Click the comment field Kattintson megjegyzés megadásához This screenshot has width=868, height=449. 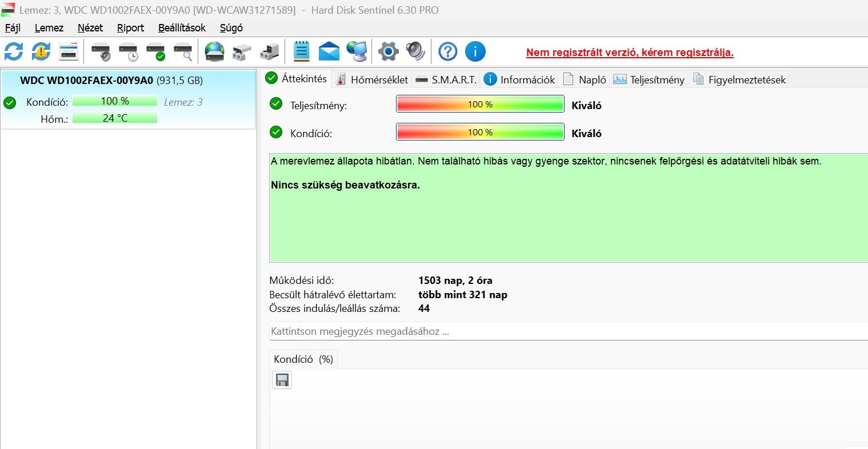tap(569, 331)
